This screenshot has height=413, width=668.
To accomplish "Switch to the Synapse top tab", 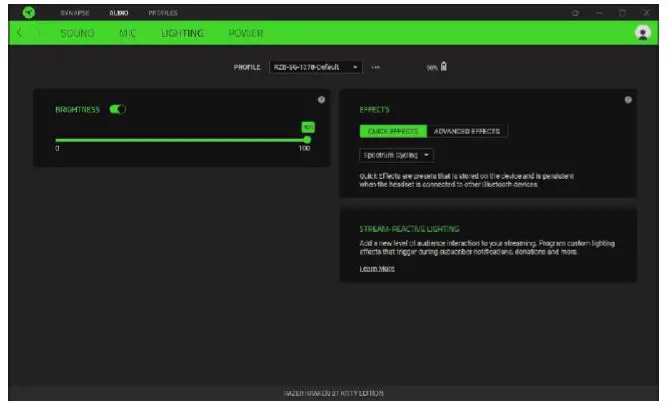I will click(75, 13).
